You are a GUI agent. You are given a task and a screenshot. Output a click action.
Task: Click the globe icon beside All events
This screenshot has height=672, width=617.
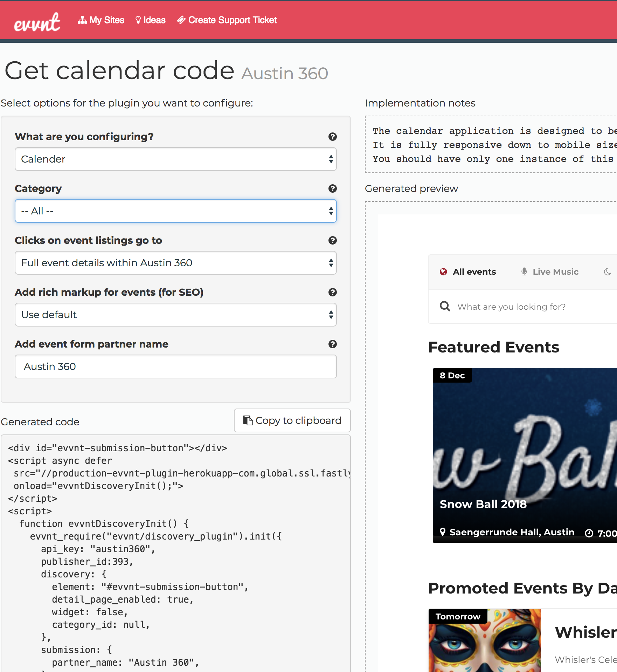click(443, 272)
